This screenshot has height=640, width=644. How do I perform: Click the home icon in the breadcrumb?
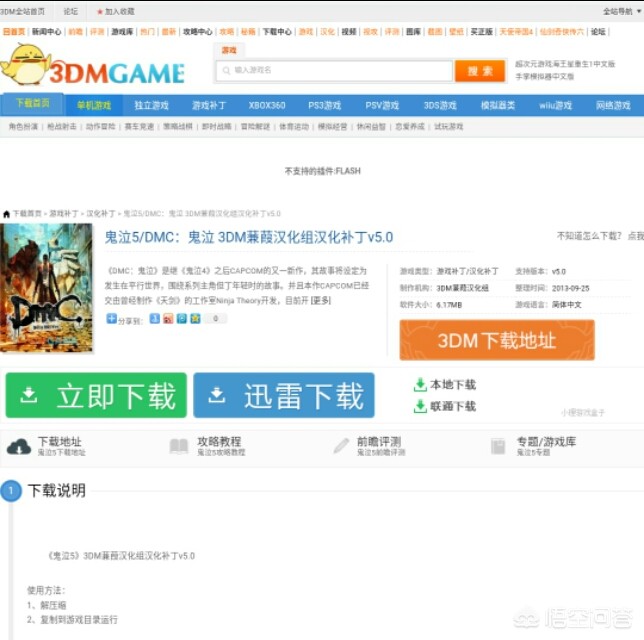click(6, 214)
